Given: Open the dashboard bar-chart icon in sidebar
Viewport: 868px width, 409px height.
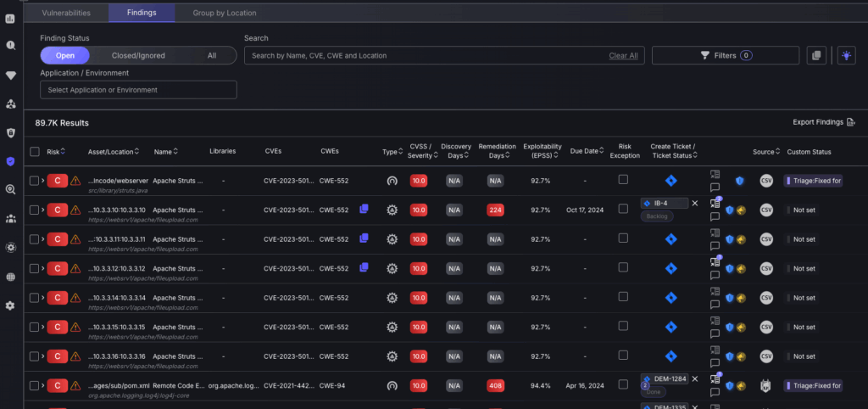Looking at the screenshot, I should pyautogui.click(x=10, y=19).
